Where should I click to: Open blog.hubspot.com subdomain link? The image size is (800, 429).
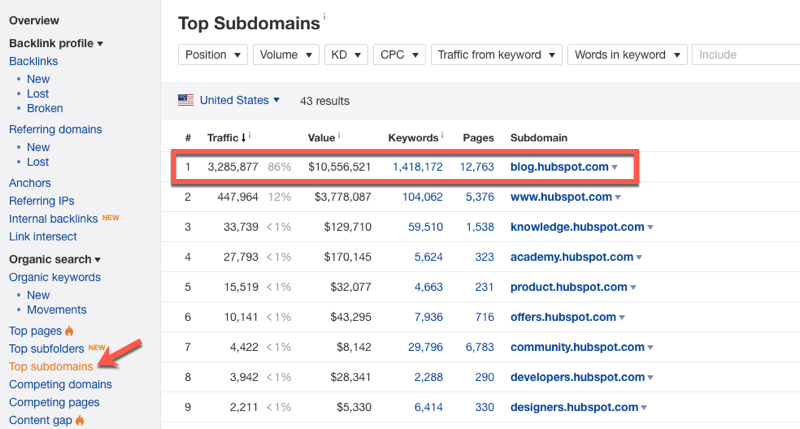pyautogui.click(x=559, y=167)
